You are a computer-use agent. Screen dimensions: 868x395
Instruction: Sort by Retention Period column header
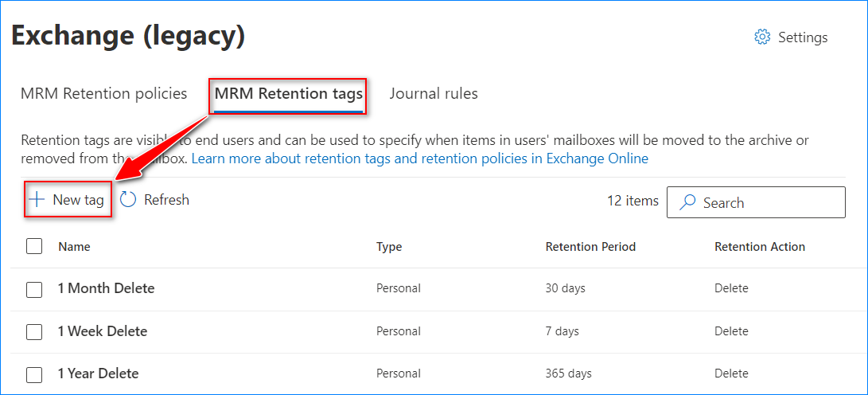590,247
